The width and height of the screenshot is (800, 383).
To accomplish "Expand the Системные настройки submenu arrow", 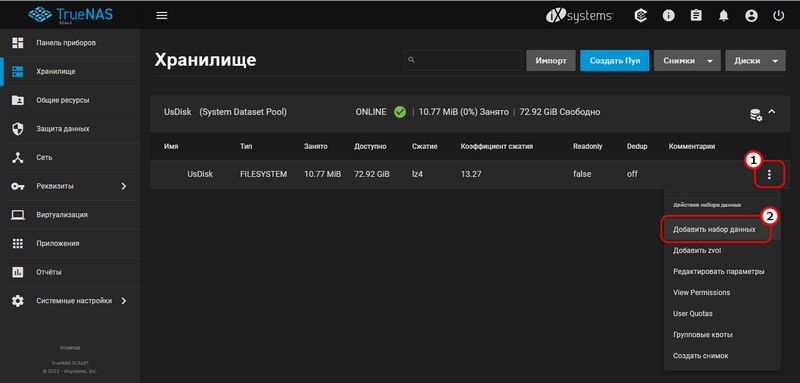I will tap(123, 301).
